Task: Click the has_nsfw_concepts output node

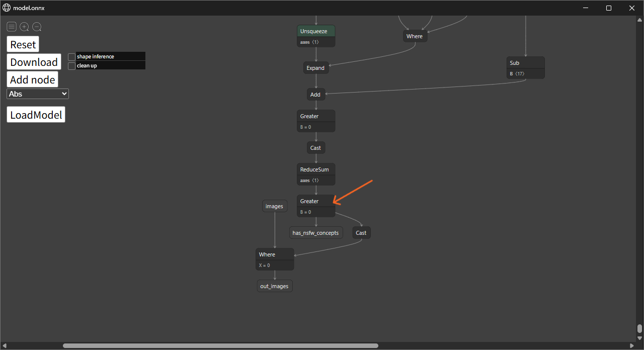Action: pos(315,233)
